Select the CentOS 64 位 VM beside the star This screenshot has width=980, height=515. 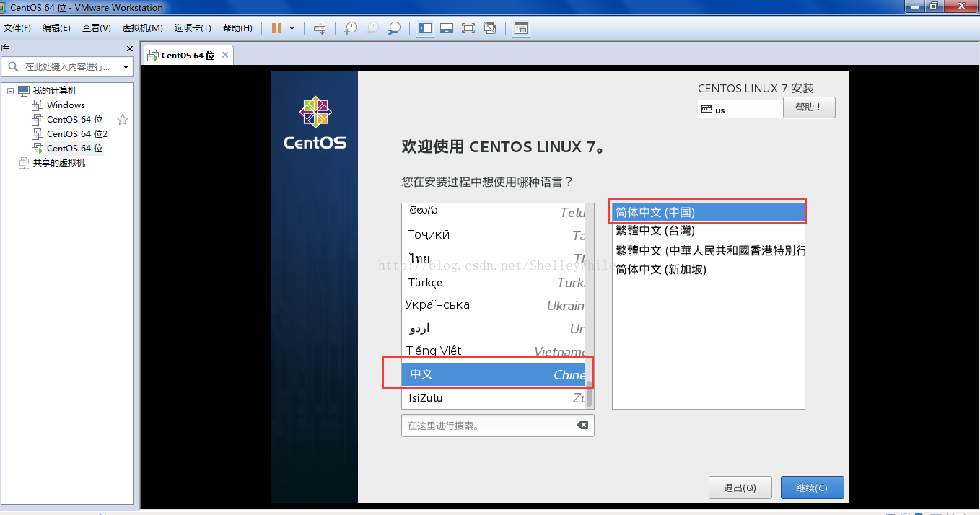tap(74, 120)
